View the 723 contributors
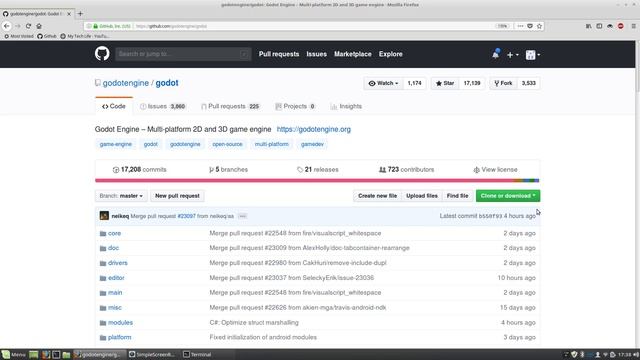 [407, 169]
